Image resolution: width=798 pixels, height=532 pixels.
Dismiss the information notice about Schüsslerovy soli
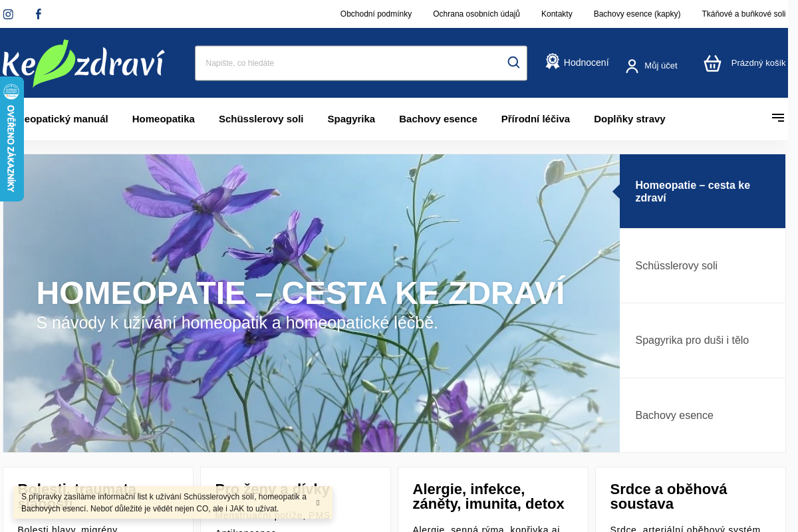point(317,503)
